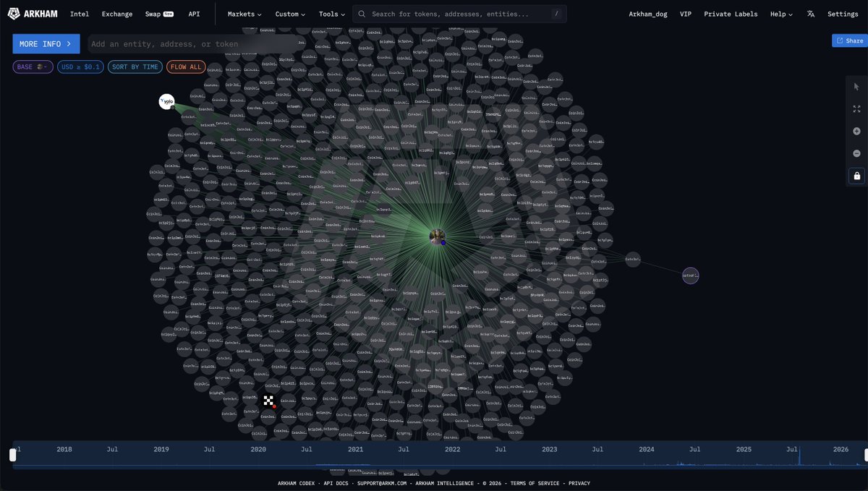Open the API DOCS footer link
Image resolution: width=868 pixels, height=491 pixels.
click(x=337, y=483)
